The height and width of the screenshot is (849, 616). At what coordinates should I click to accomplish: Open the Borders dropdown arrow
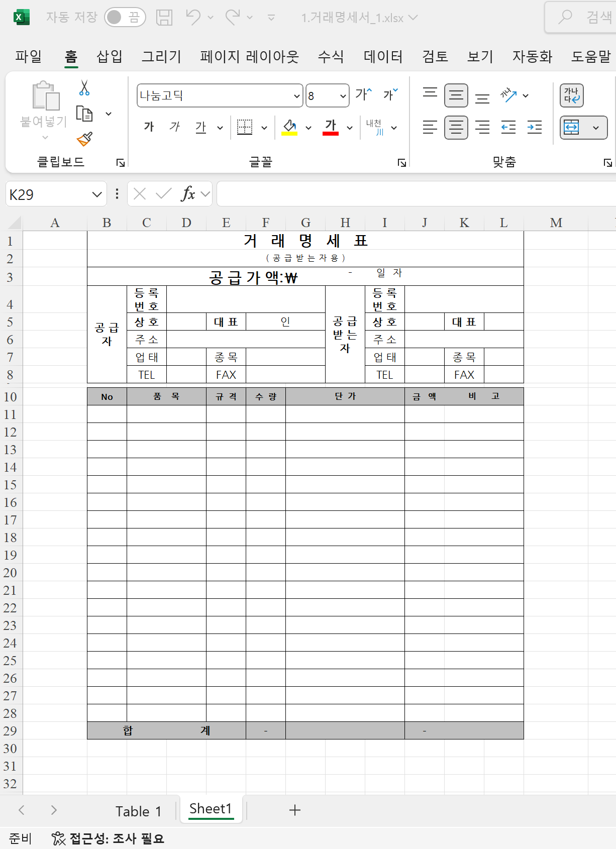click(x=264, y=128)
